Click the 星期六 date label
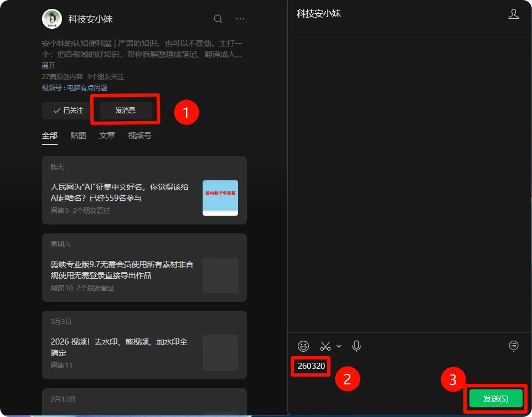The width and height of the screenshot is (532, 417). 60,244
